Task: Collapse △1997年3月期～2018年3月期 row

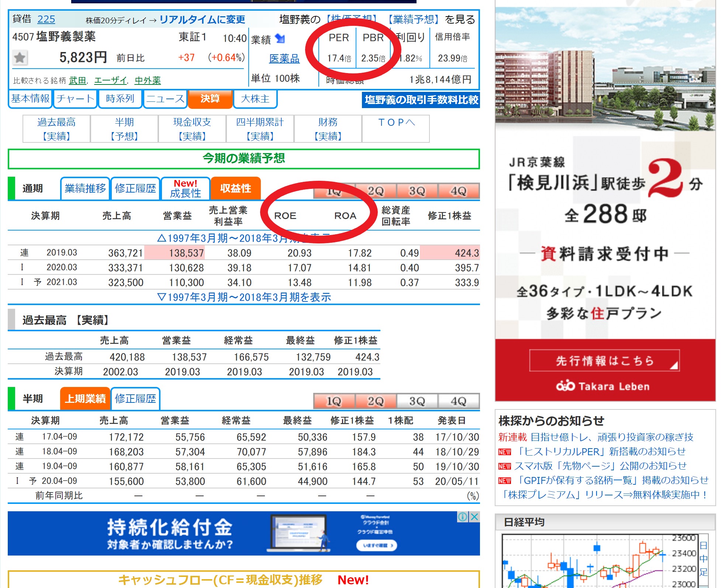Action: tap(244, 238)
